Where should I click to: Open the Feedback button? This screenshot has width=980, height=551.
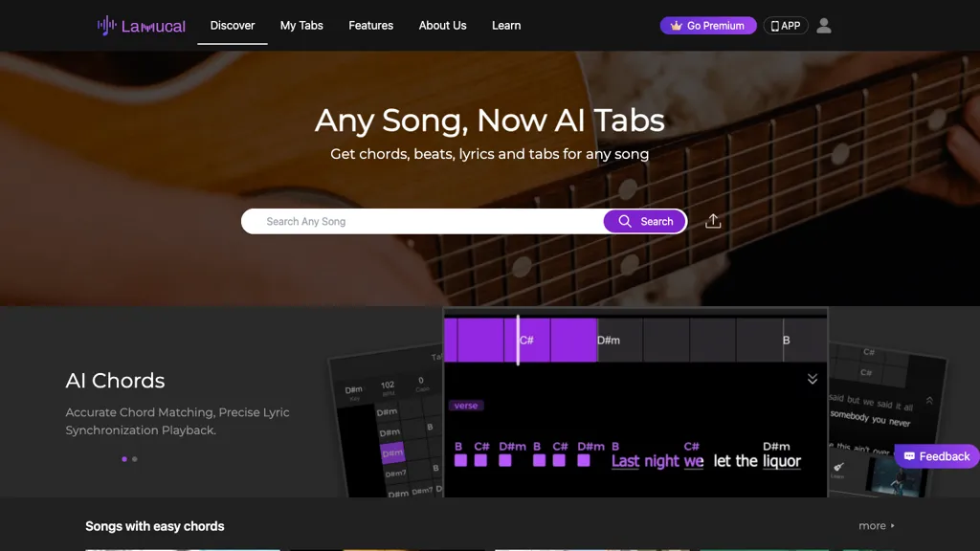pos(937,456)
